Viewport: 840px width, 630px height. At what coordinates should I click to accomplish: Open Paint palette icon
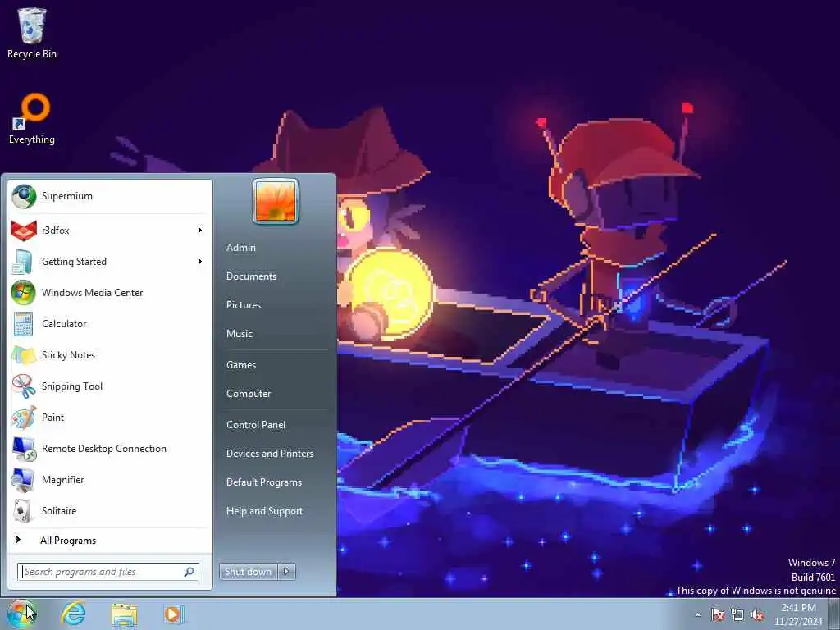coord(24,418)
